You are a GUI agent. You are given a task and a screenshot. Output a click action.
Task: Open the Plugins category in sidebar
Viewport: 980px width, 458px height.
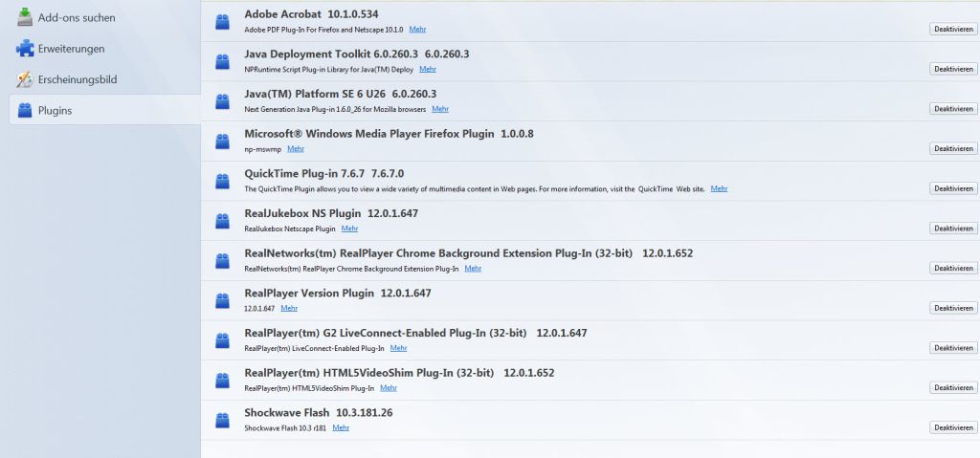point(55,110)
